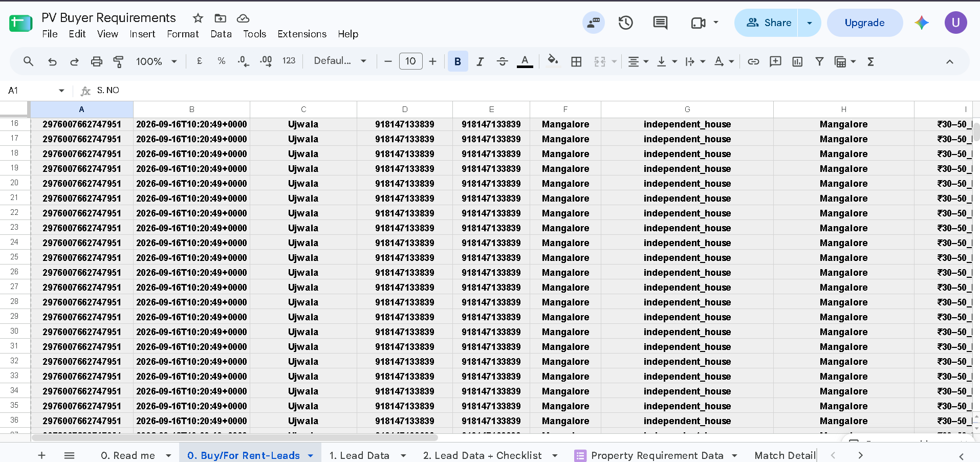The width and height of the screenshot is (980, 462).
Task: Click the horizontal scrollbar thumb
Action: click(235, 437)
